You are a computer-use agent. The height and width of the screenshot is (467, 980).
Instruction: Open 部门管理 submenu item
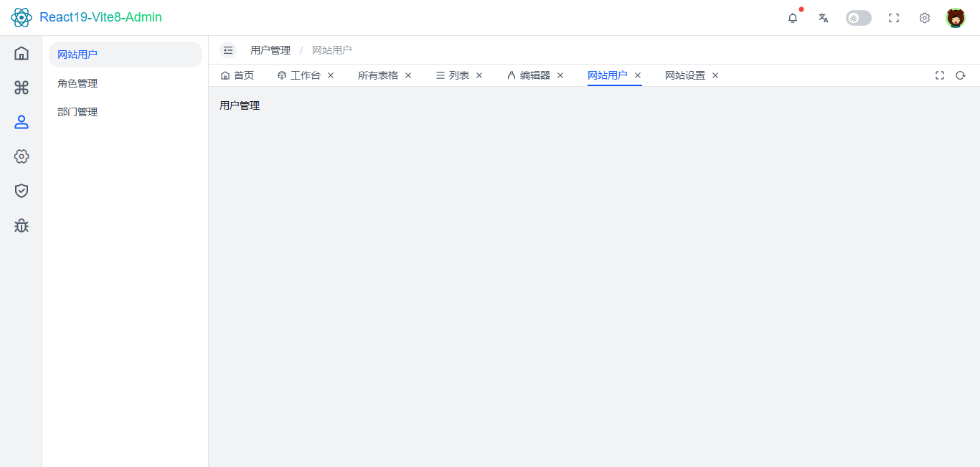(126, 112)
